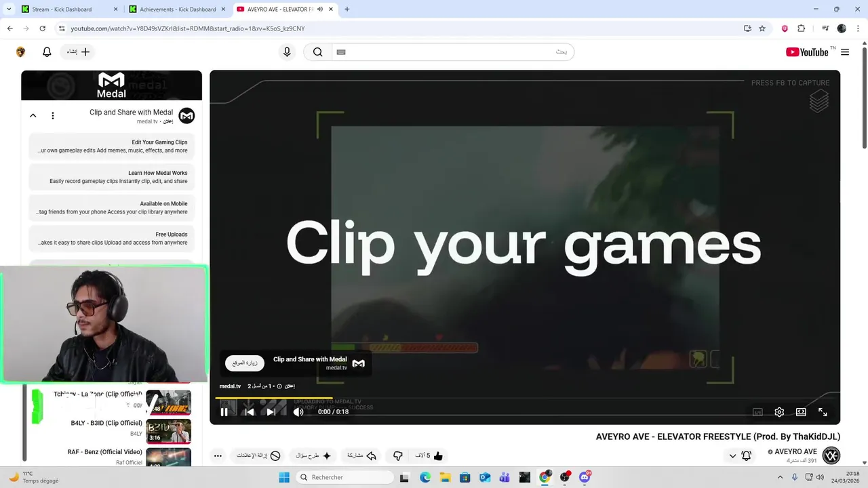Open the Medal logo in ad overlay

click(x=359, y=363)
